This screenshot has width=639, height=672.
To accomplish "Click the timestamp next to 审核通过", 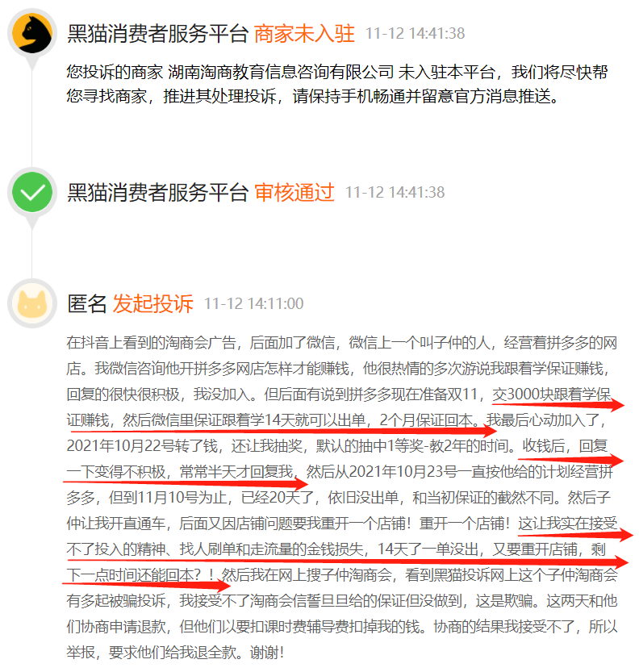I will [395, 192].
